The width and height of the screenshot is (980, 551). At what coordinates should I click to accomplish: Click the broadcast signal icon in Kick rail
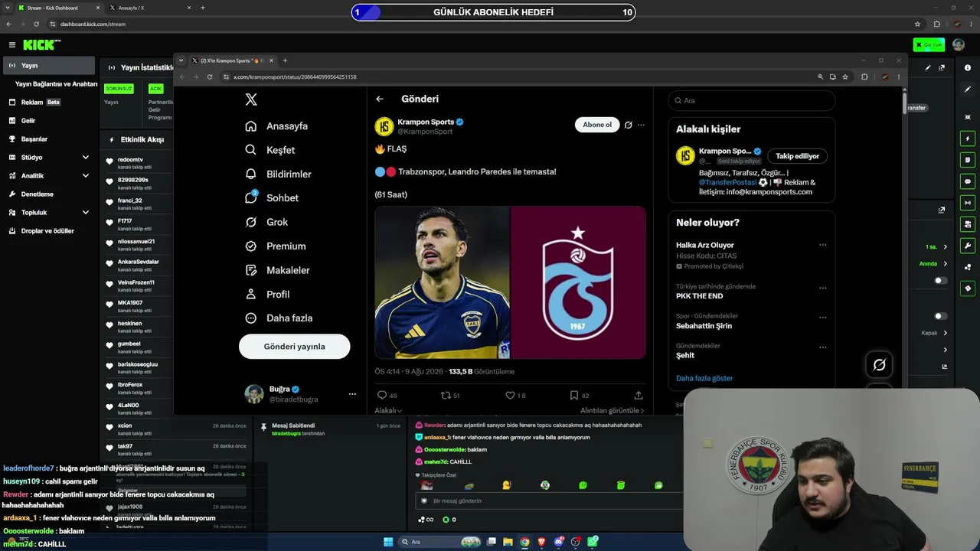pyautogui.click(x=968, y=203)
